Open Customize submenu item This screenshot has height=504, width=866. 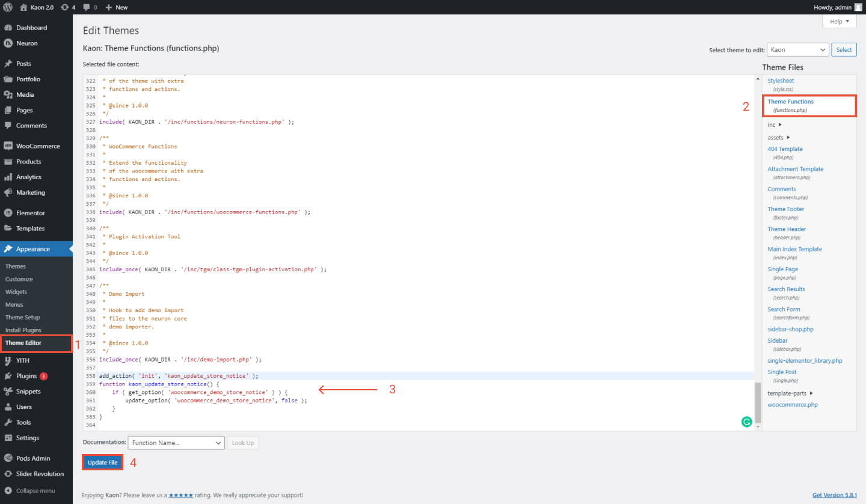(x=19, y=279)
